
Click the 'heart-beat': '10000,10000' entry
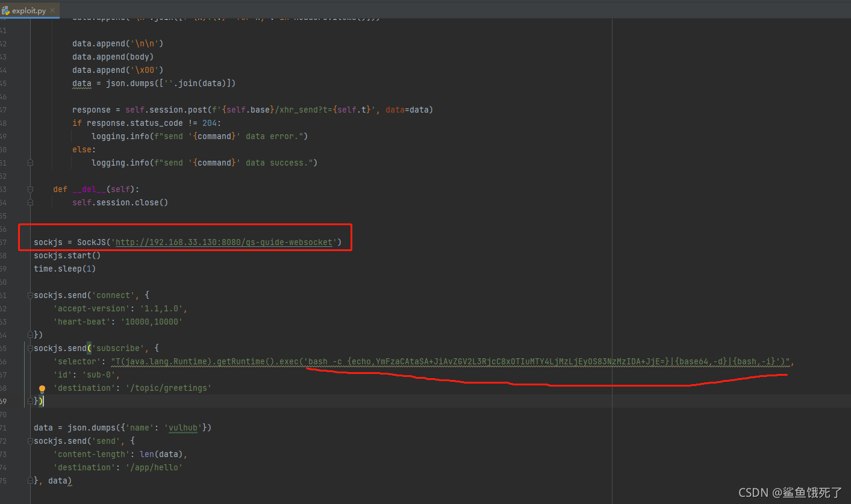pyautogui.click(x=117, y=322)
